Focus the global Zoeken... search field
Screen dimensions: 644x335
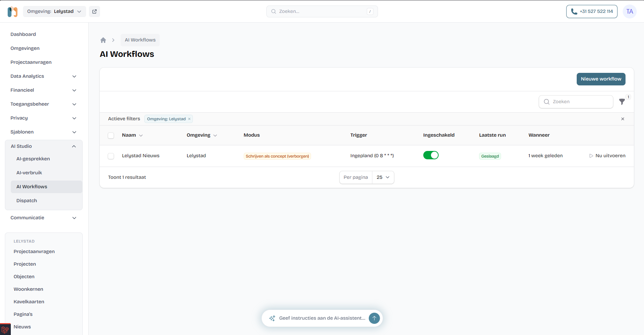point(322,12)
